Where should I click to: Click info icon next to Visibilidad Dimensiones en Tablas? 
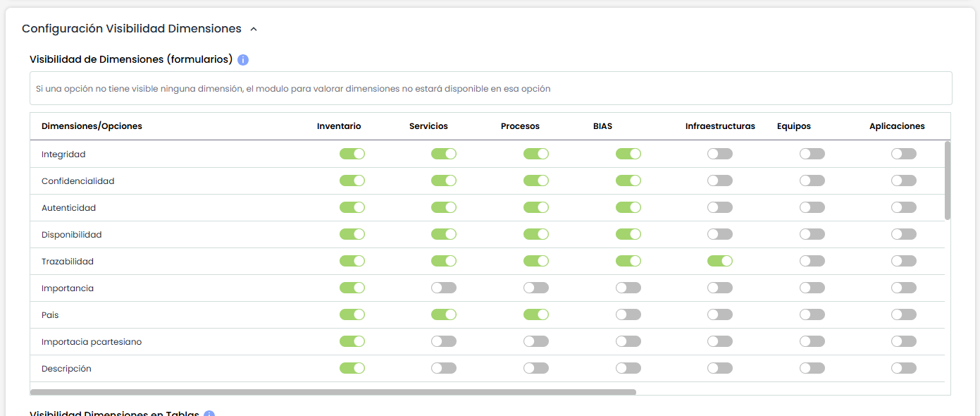tap(209, 414)
